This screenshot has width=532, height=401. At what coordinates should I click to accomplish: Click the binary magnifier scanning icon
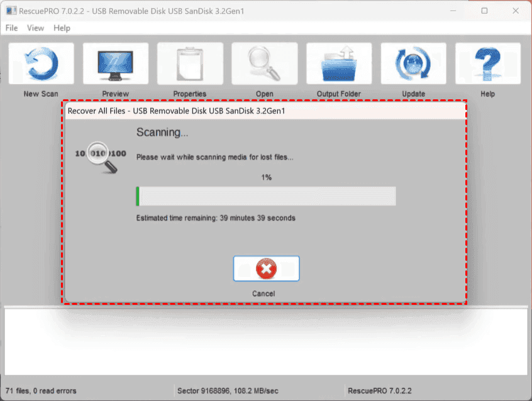click(101, 156)
